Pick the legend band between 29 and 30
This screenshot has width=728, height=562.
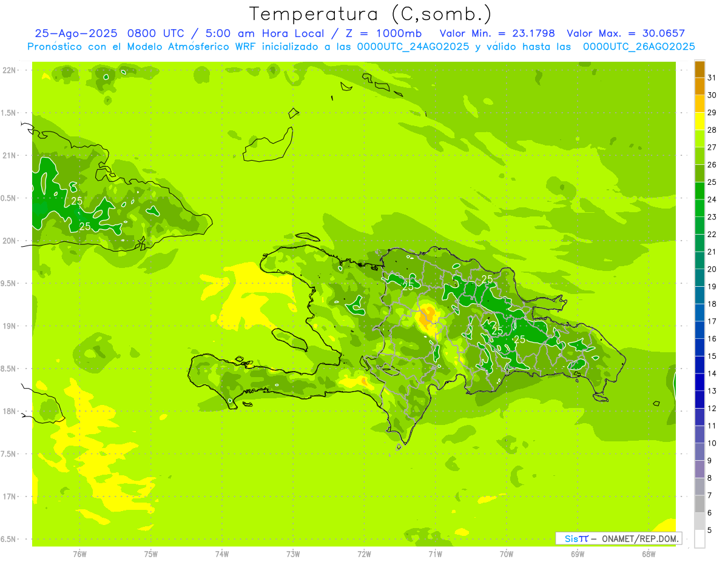699,104
